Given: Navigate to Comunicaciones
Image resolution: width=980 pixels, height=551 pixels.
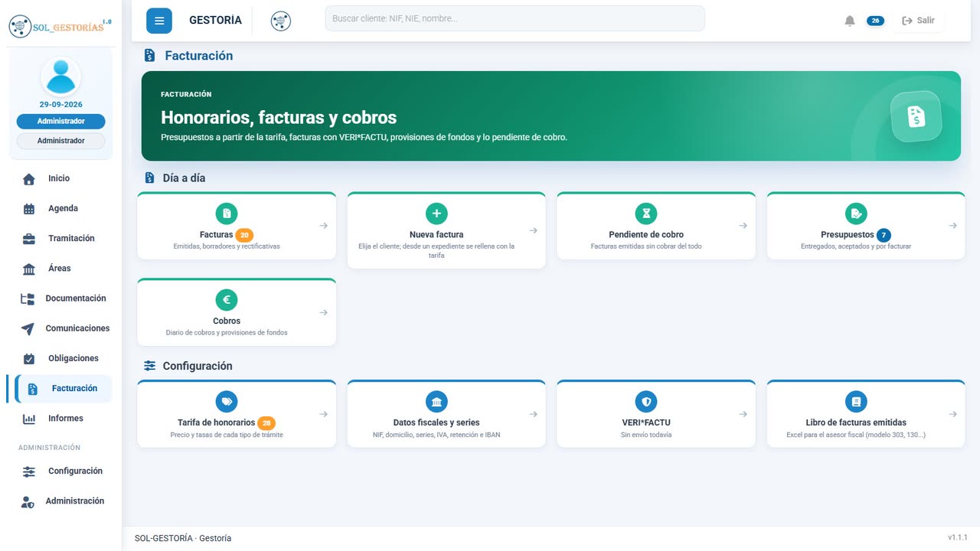Looking at the screenshot, I should click(x=60, y=328).
